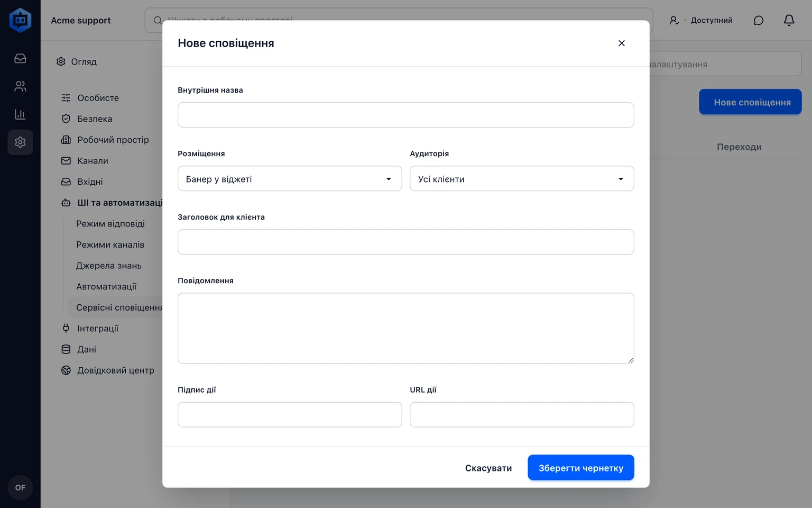Open Безпека settings
This screenshot has width=812, height=508.
pyautogui.click(x=95, y=119)
